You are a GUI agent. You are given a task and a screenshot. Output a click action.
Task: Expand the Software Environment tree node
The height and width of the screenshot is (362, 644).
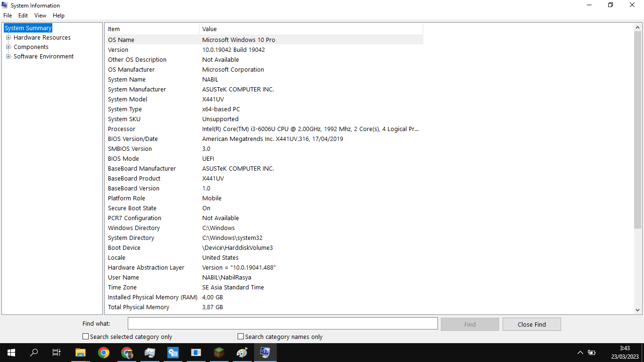coord(8,56)
